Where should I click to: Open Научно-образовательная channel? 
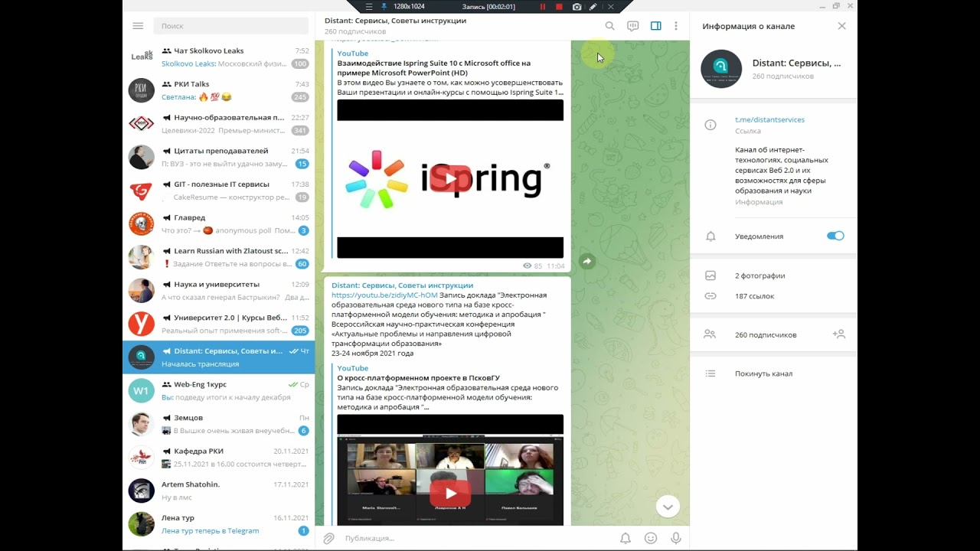(218, 124)
